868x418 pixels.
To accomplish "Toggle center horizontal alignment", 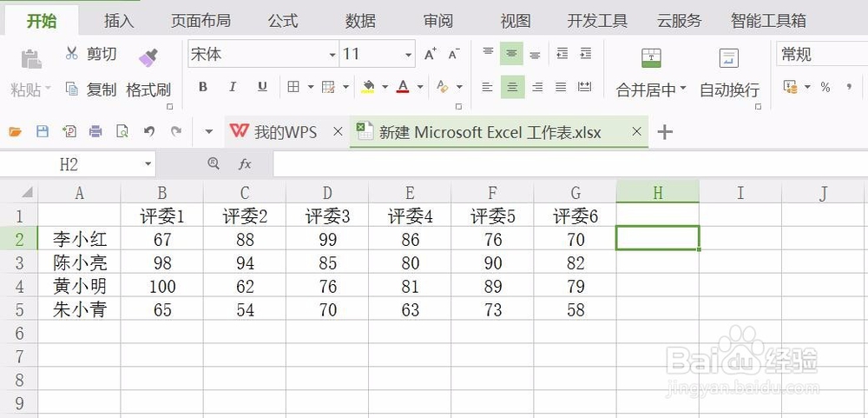I will tap(513, 87).
